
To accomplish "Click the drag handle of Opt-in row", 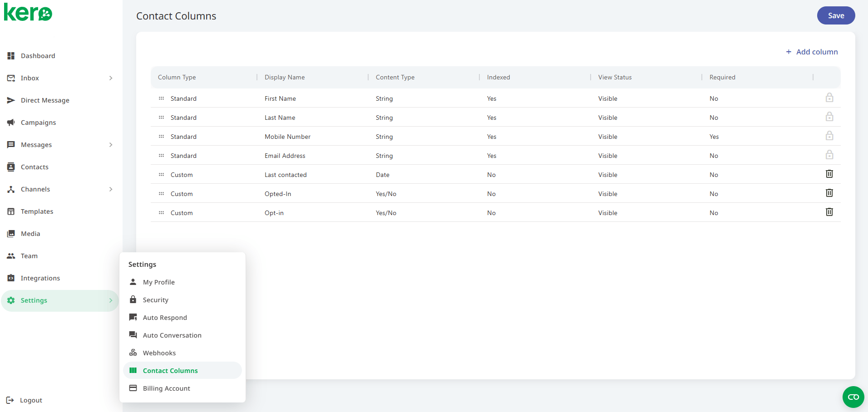I will (161, 213).
